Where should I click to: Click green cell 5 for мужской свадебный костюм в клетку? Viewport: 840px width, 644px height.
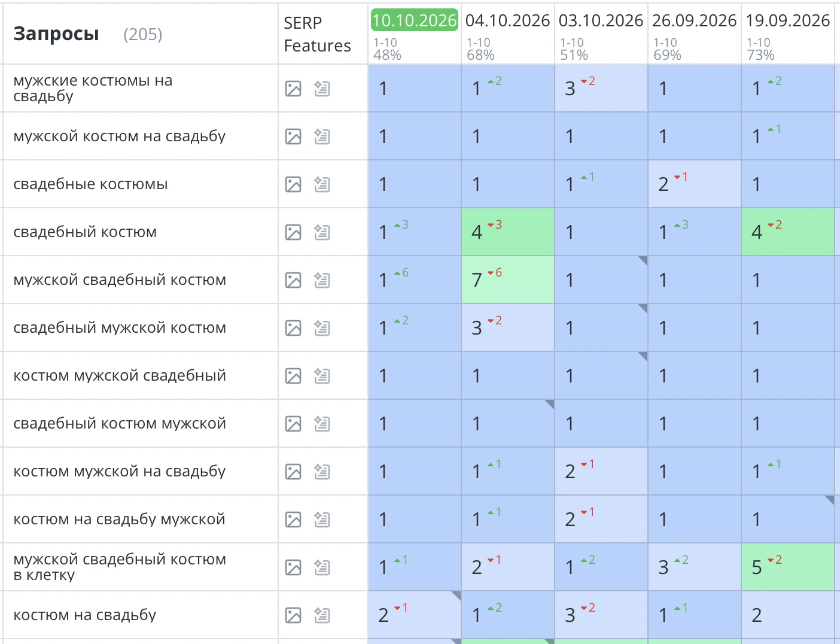point(788,567)
